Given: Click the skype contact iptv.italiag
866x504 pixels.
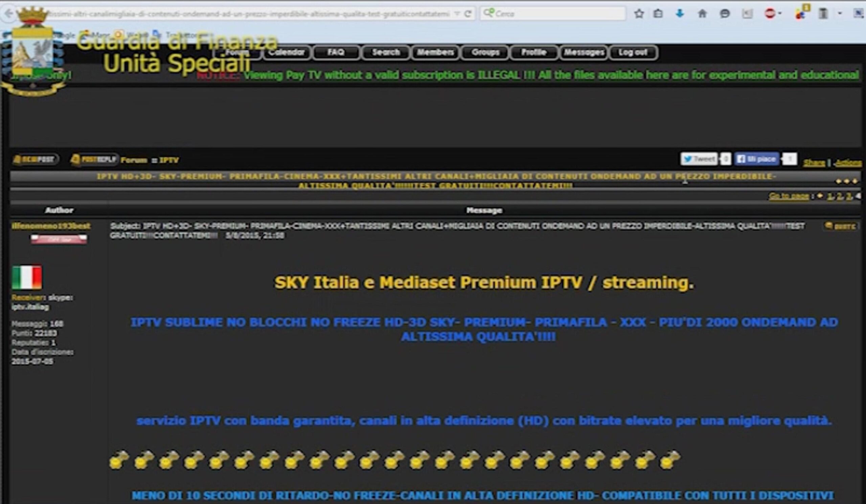Looking at the screenshot, I should pos(30,307).
